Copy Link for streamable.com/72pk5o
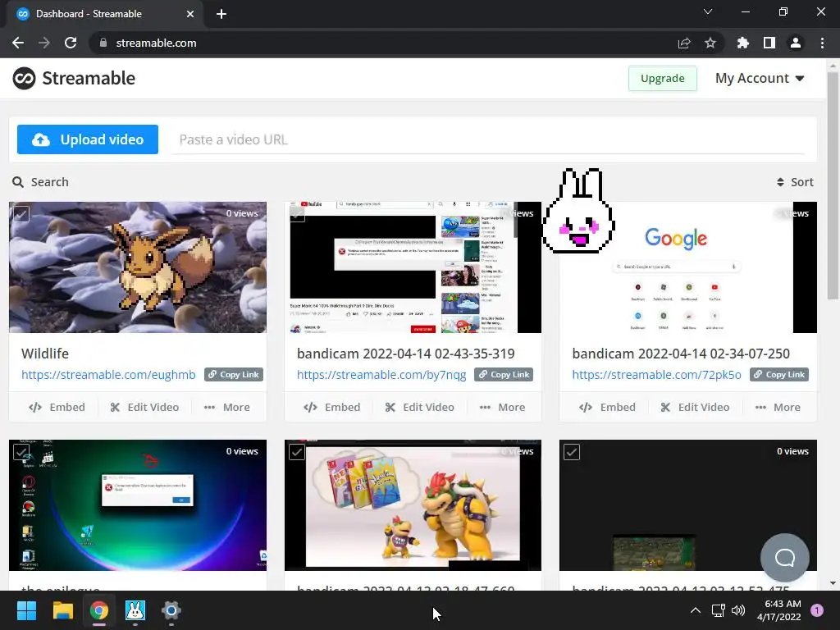 (779, 374)
